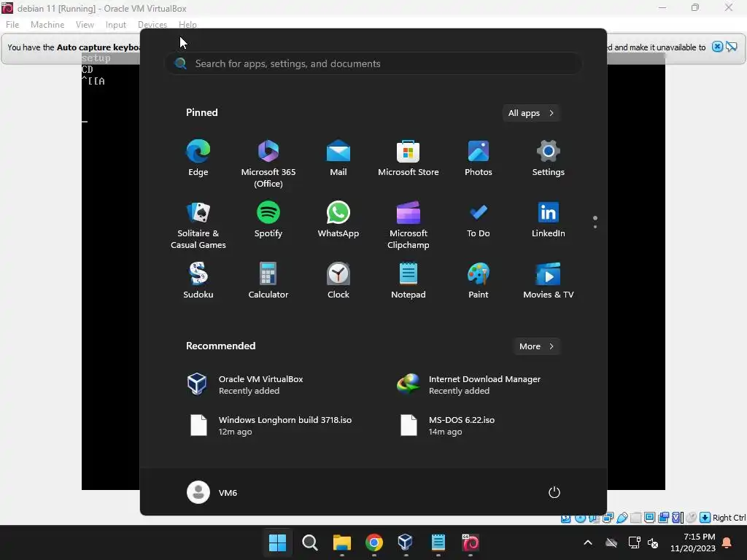Click VirtualBox network status icon
The height and width of the screenshot is (560, 747).
coord(608,518)
